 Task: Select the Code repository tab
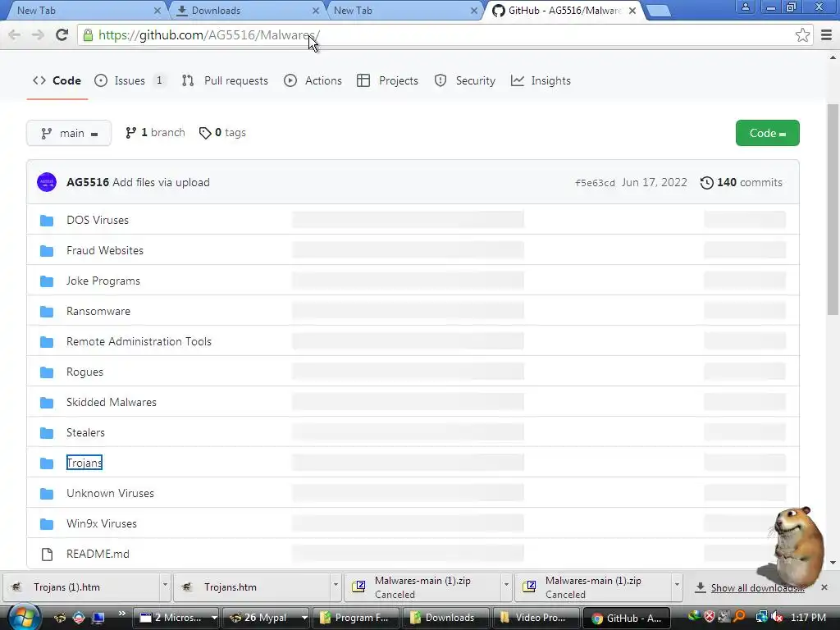pyautogui.click(x=57, y=80)
